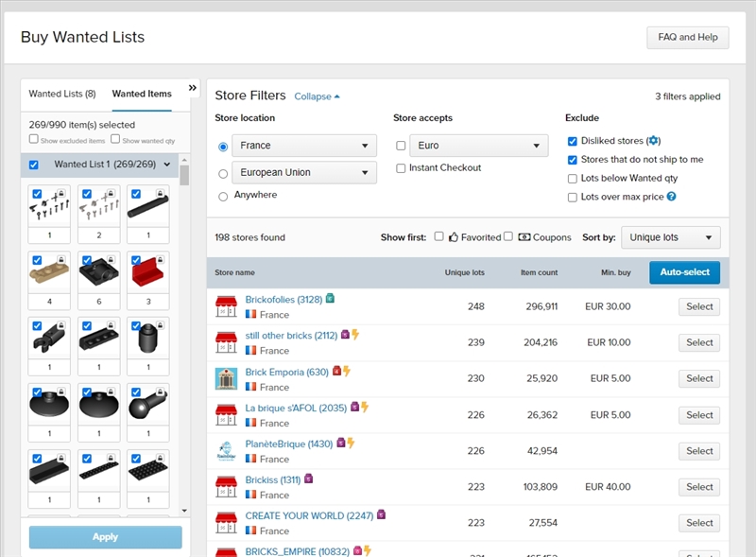Open the France country dropdown
Image resolution: width=756 pixels, height=557 pixels.
pyautogui.click(x=304, y=146)
